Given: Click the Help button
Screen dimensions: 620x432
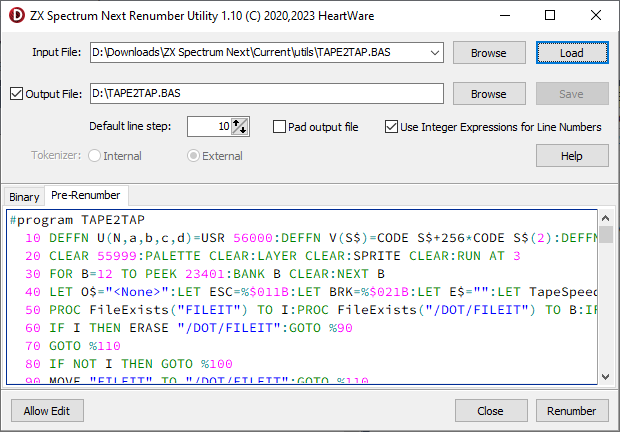Looking at the screenshot, I should point(572,156).
